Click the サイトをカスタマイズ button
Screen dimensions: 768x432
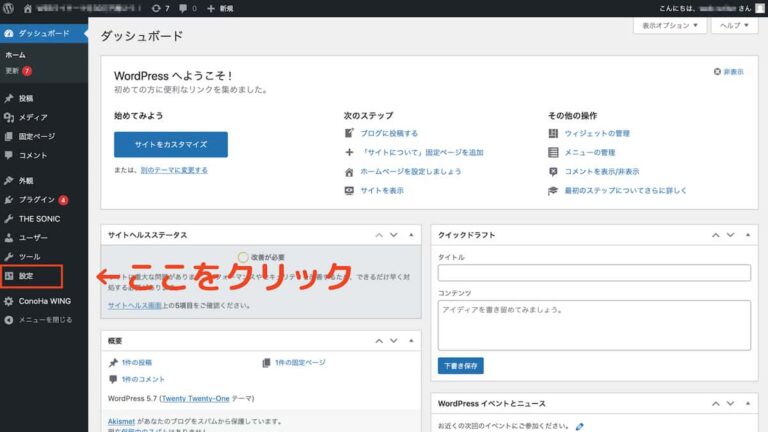click(x=171, y=144)
